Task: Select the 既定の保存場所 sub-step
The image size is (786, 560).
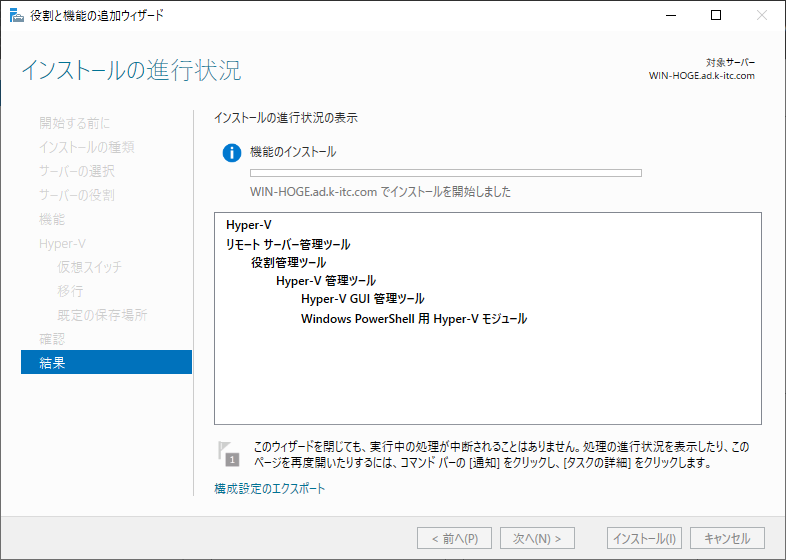Action: point(102,315)
